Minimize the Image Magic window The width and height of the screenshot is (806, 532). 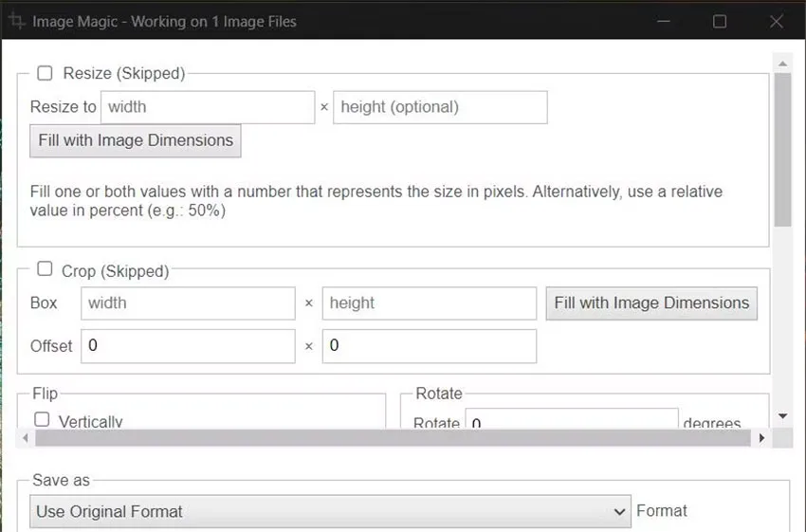664,22
